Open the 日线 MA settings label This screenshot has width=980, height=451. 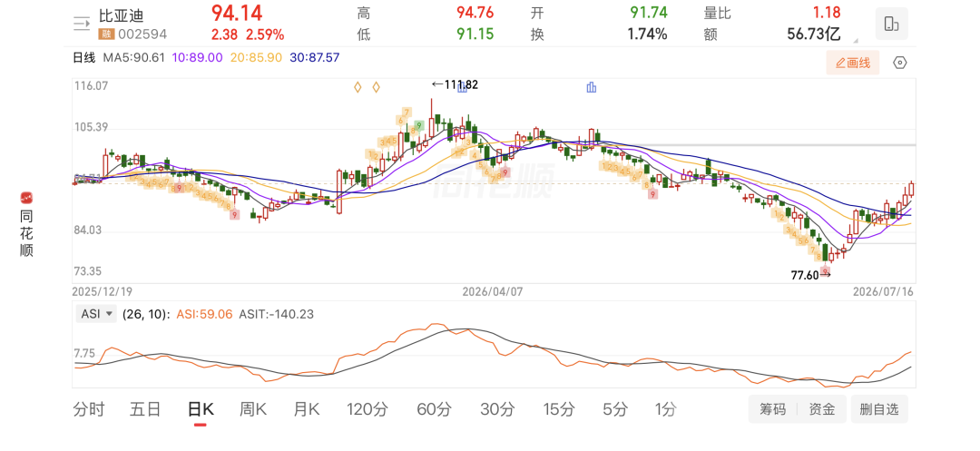point(83,57)
